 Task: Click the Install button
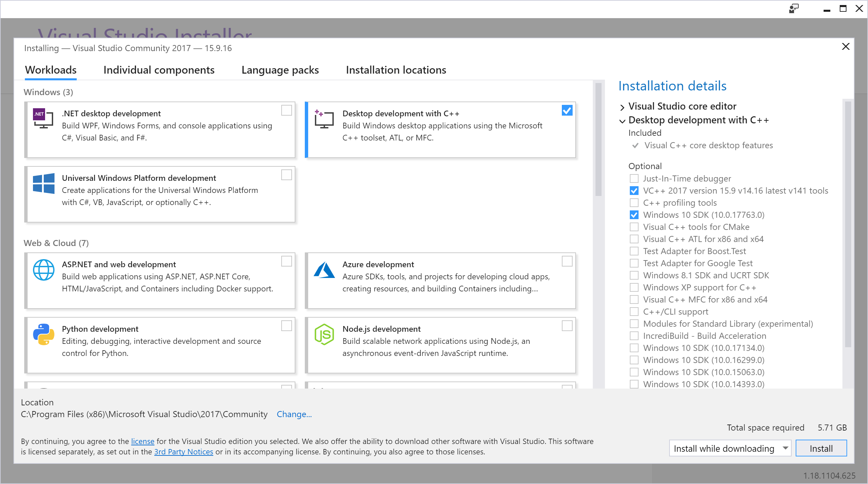click(x=821, y=448)
